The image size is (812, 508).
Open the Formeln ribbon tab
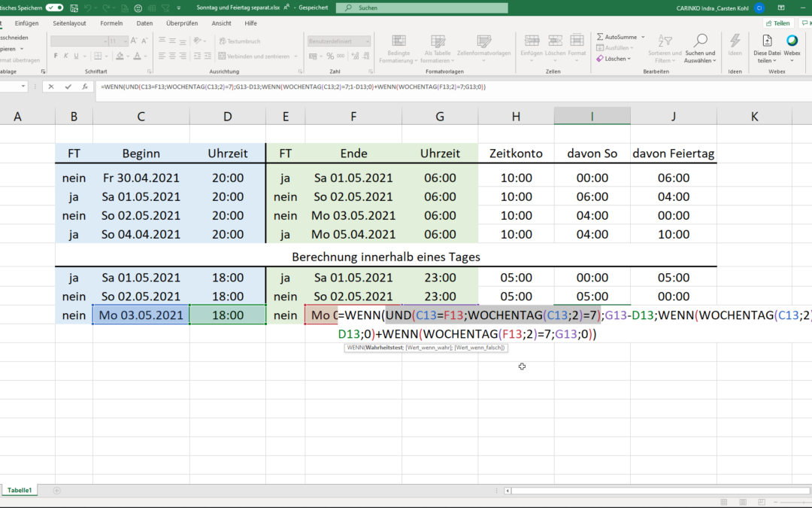pos(111,23)
